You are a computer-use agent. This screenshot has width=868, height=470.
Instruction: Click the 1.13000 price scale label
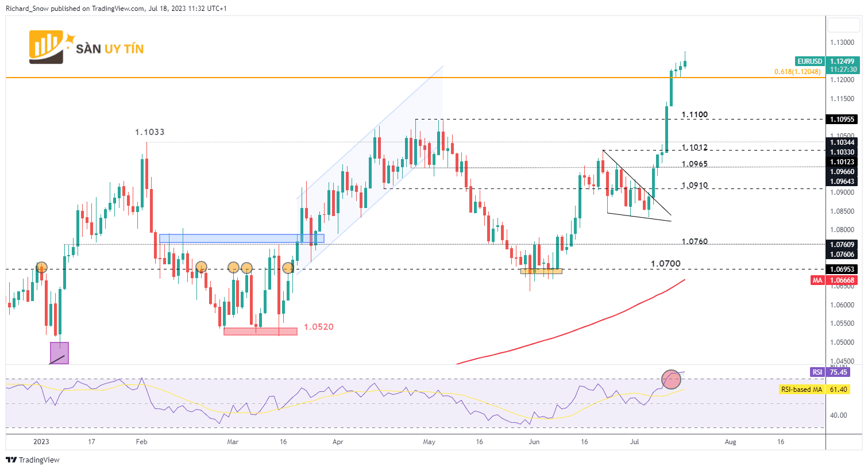click(x=842, y=43)
